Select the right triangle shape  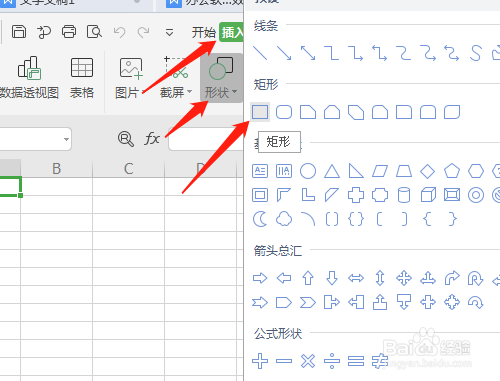coord(356,171)
